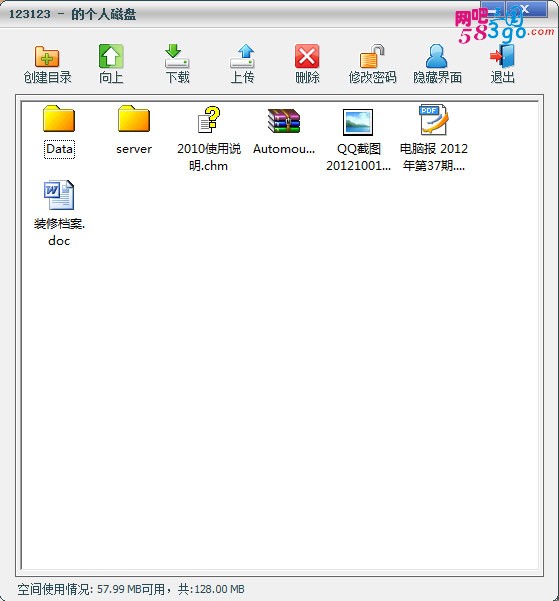Image resolution: width=559 pixels, height=601 pixels.
Task: Click the 修改密码 text label
Action: (x=372, y=77)
